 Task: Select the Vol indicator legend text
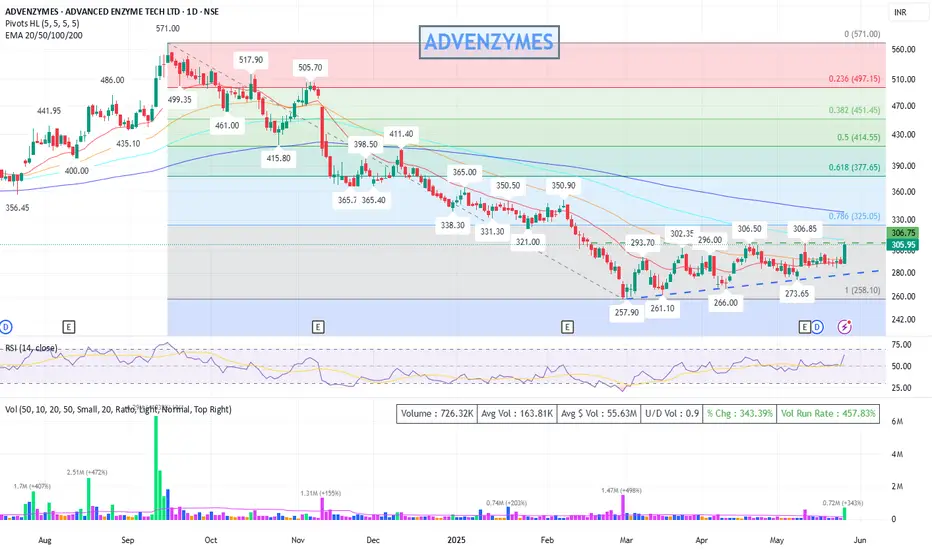click(x=118, y=409)
